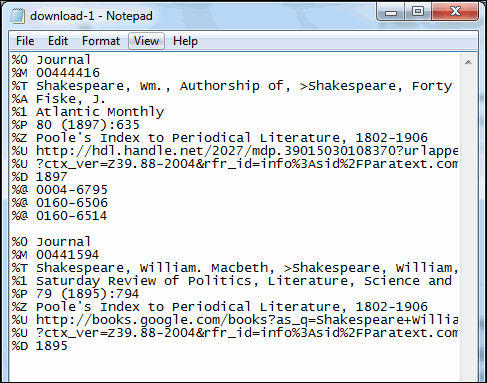Minimize the Notepad window
487x383 pixels.
pos(391,12)
